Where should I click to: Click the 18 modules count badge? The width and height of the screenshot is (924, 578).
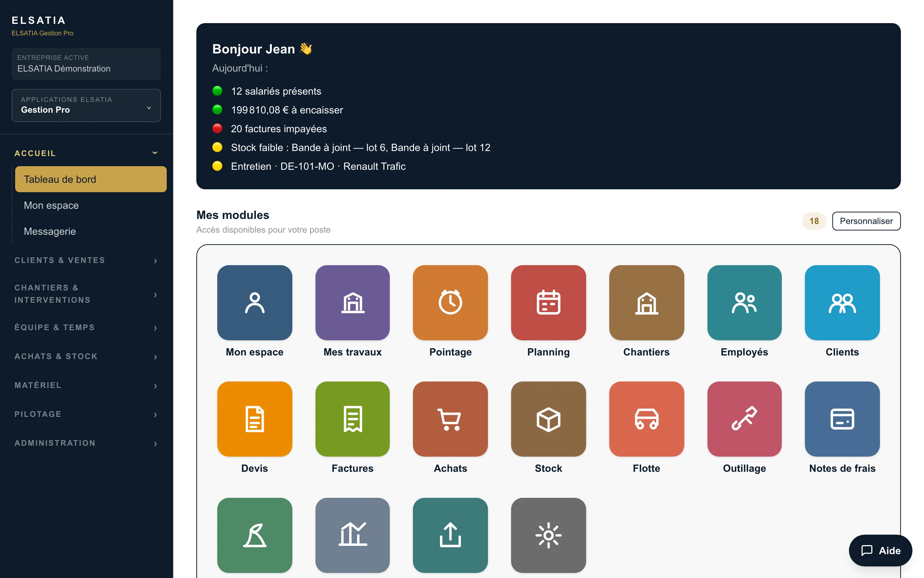pos(814,221)
